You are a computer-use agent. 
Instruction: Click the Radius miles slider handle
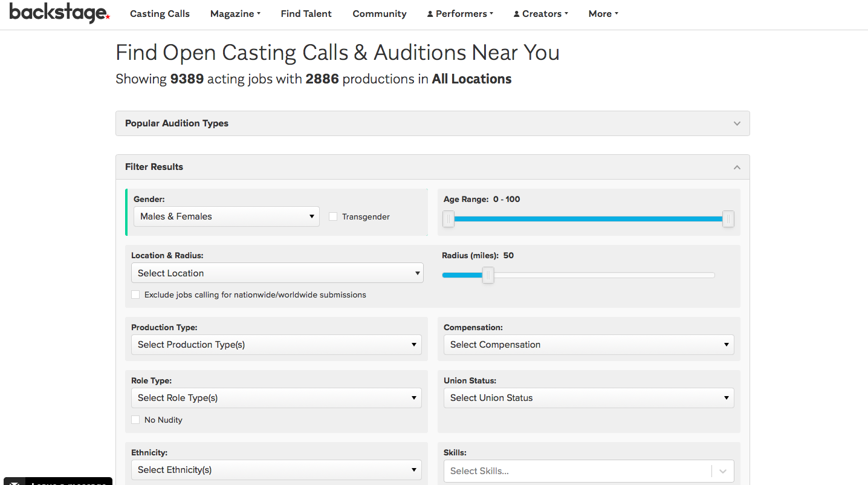488,275
